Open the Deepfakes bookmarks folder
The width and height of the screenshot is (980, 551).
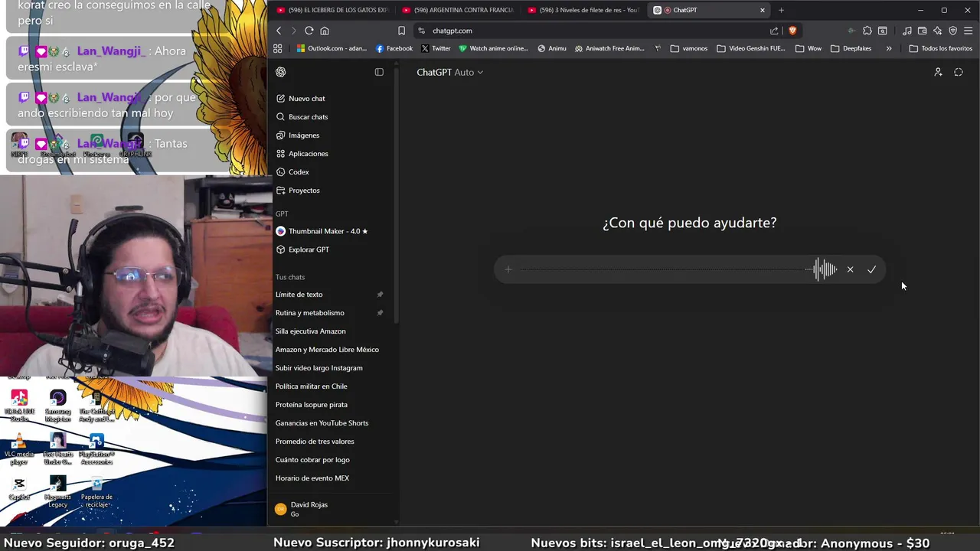pos(851,48)
